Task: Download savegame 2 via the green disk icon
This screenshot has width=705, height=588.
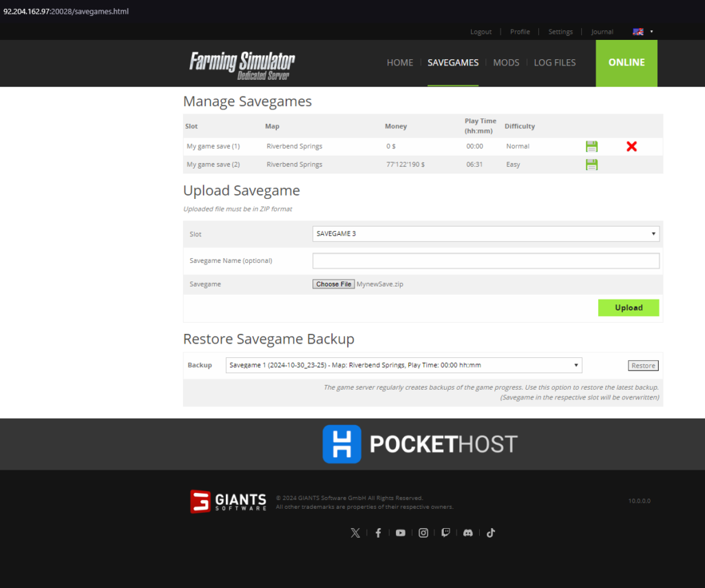Action: (591, 165)
